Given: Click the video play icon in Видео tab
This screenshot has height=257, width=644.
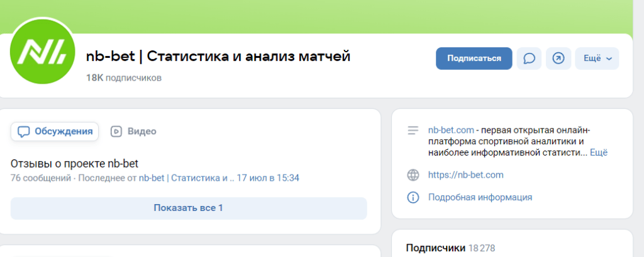Looking at the screenshot, I should (x=116, y=132).
